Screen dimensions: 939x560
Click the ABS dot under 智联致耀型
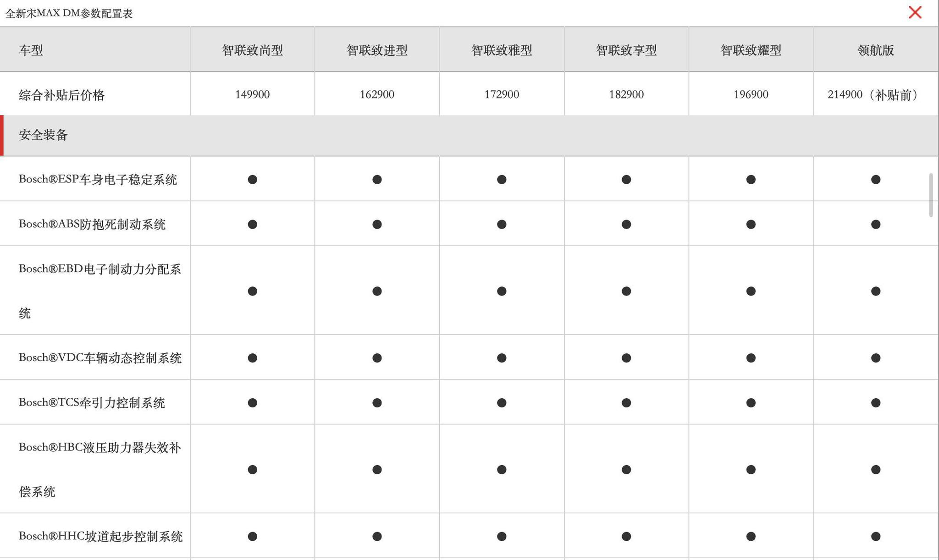click(751, 224)
